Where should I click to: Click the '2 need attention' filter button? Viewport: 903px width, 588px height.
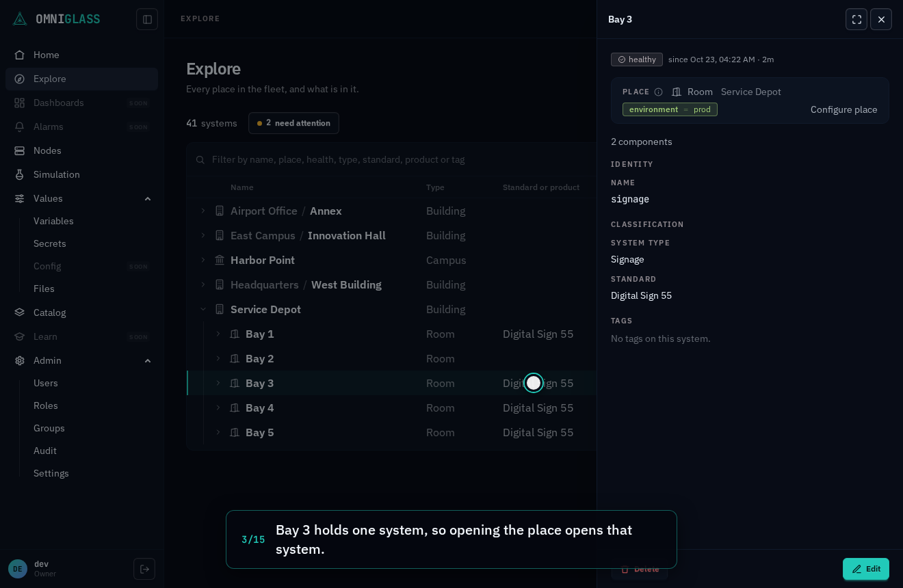[x=293, y=123]
